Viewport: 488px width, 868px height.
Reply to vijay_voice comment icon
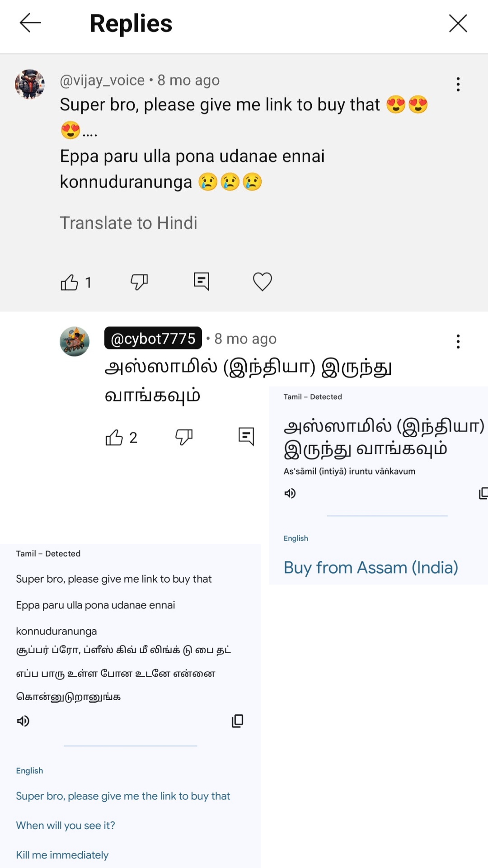[201, 282]
